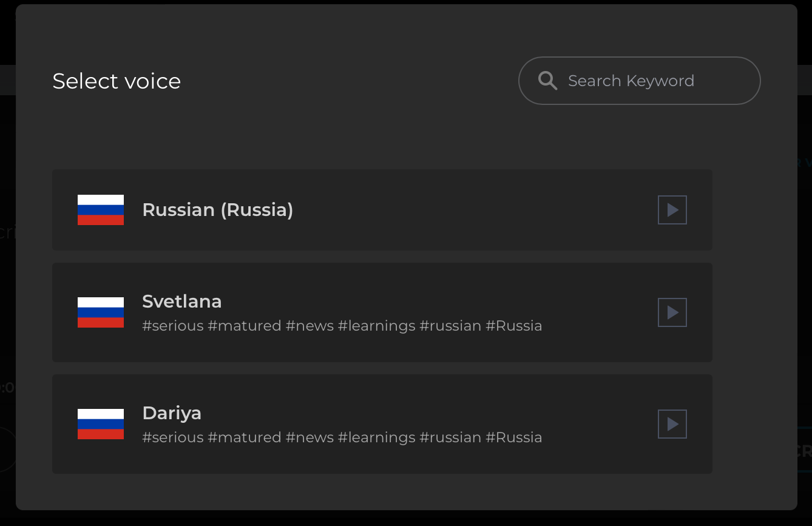The height and width of the screenshot is (526, 812).
Task: Click #serious tag under Svetlana
Action: point(173,326)
